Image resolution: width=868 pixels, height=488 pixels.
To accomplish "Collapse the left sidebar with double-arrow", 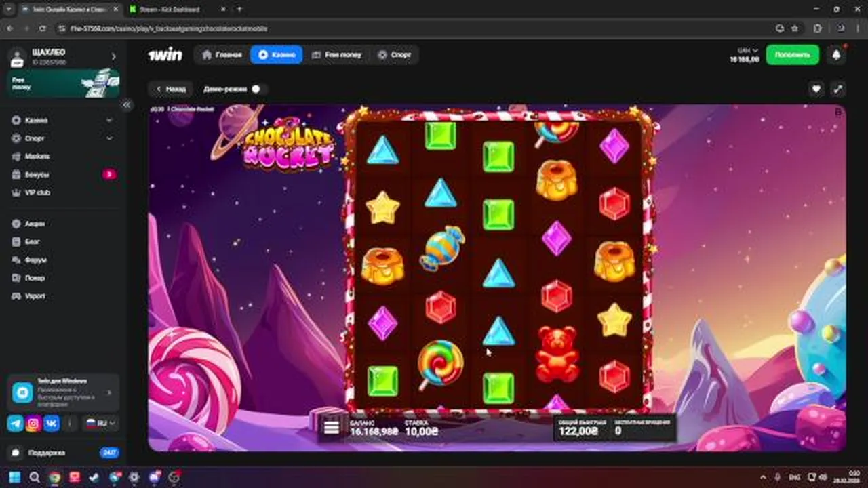I will pos(126,105).
